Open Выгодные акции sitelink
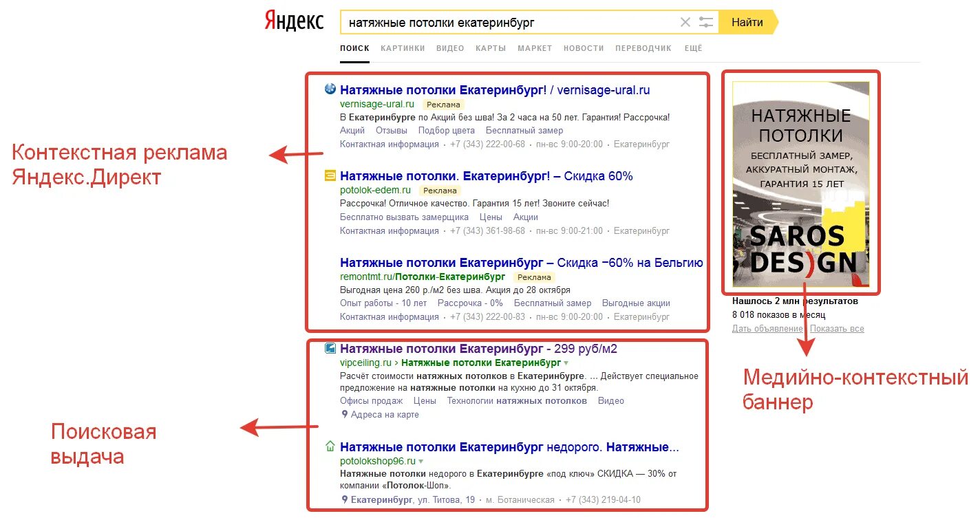This screenshot has height=518, width=980. coord(636,303)
